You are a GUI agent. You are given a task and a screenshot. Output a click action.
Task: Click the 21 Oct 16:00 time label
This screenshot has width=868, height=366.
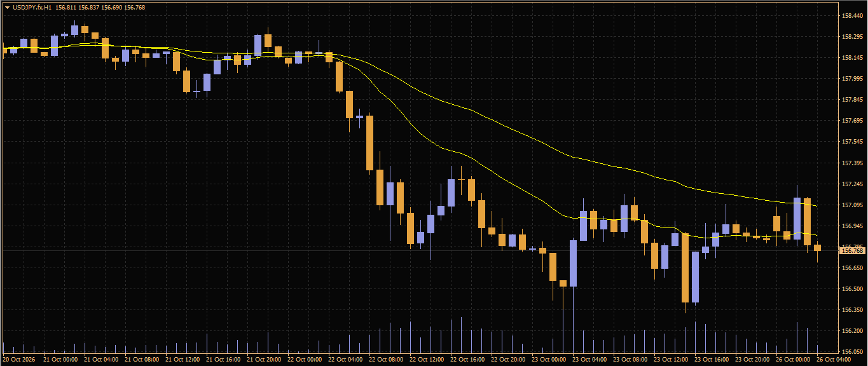[x=223, y=360]
